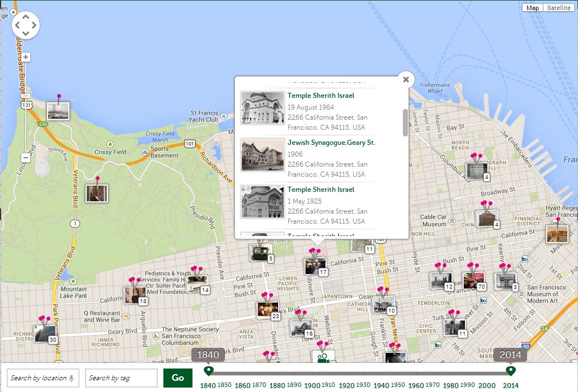View the Temple Sherith Israel 1925 thumbnail
This screenshot has height=392, width=578.
[262, 202]
